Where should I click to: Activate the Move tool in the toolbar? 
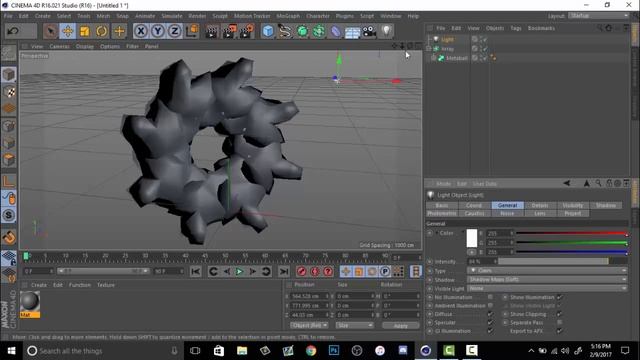68,31
